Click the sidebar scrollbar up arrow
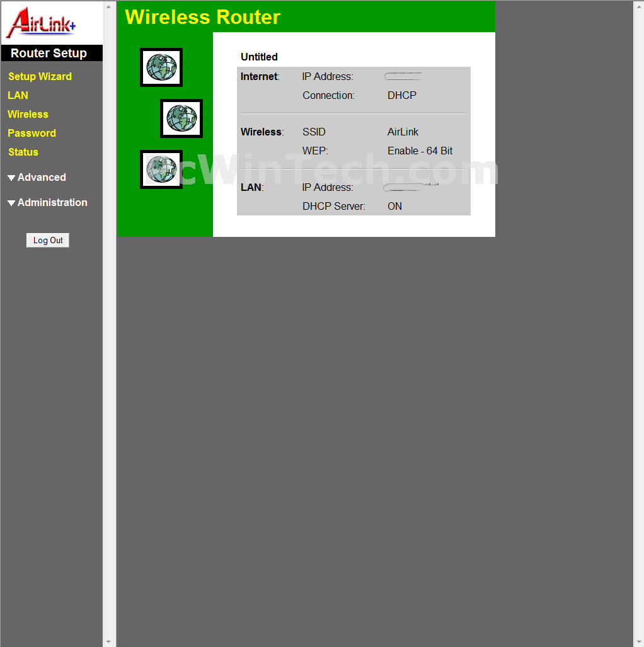This screenshot has height=647, width=644. click(x=108, y=7)
